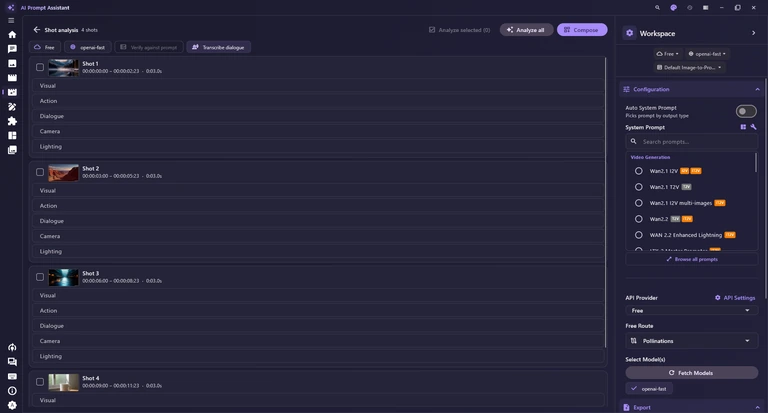Open the chat bubble sidebar icon
768x413 pixels.
click(12, 49)
